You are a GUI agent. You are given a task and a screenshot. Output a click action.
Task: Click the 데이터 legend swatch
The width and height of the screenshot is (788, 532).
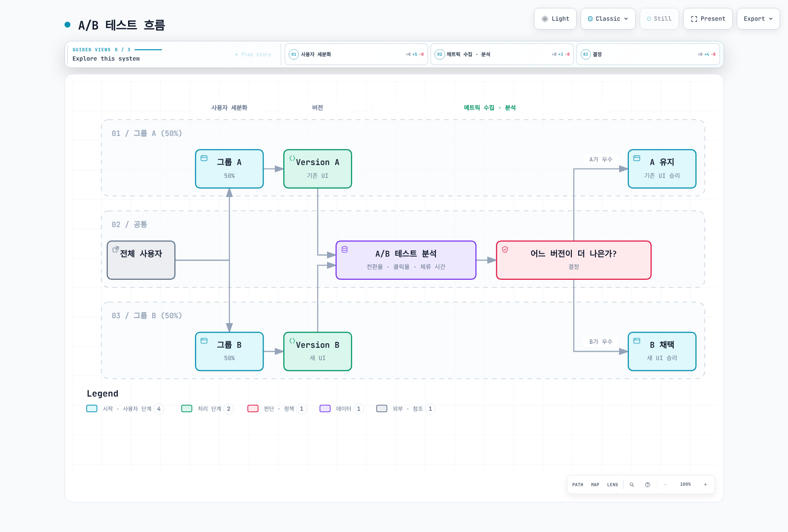(x=325, y=408)
